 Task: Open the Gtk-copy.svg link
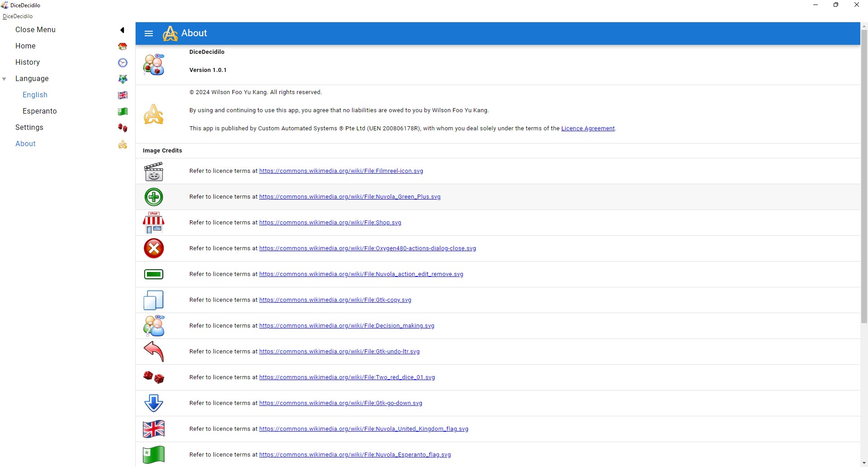tap(335, 300)
